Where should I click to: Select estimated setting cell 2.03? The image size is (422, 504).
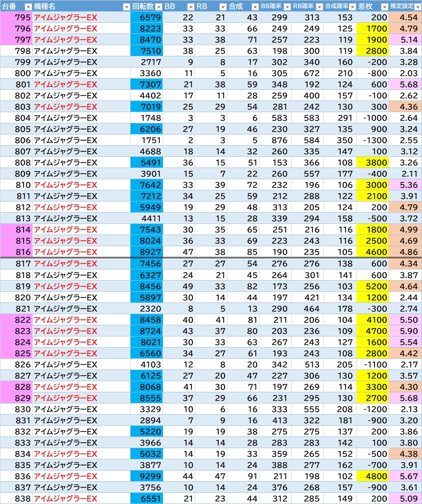(x=405, y=73)
